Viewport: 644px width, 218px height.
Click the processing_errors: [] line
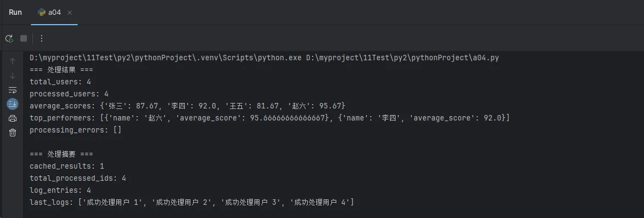tap(76, 130)
